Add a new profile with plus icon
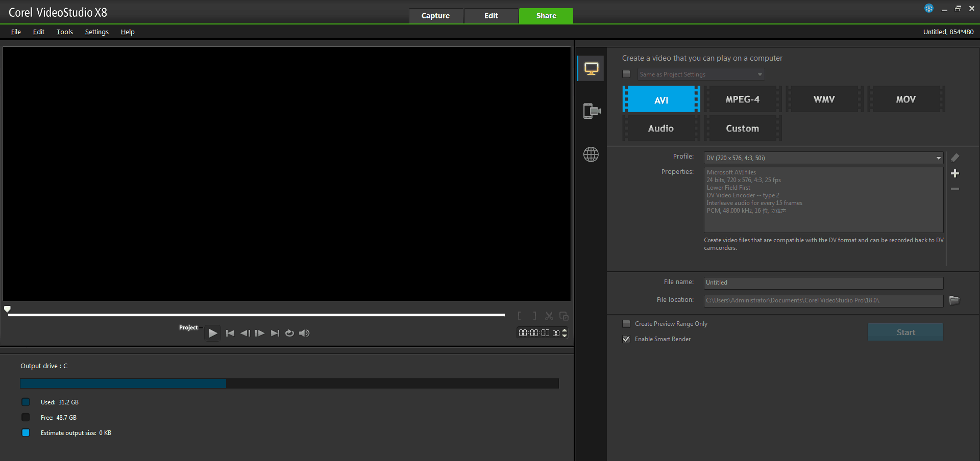The image size is (980, 461). tap(955, 173)
